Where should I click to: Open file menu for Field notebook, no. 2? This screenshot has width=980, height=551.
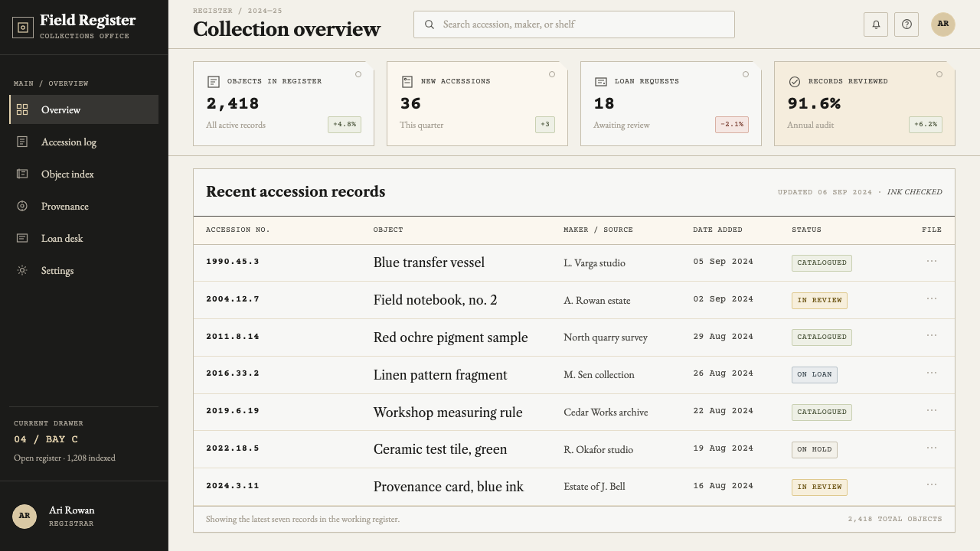coord(932,298)
